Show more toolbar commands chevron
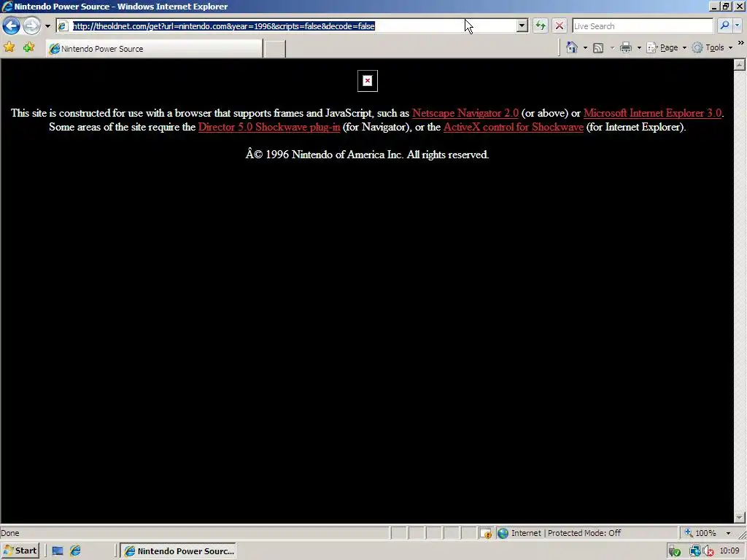 click(x=741, y=43)
